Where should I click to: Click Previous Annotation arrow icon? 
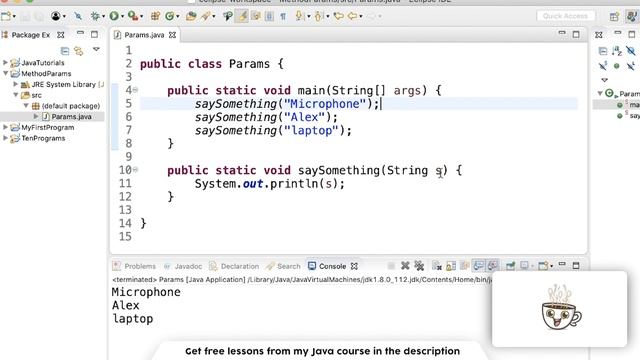319,16
